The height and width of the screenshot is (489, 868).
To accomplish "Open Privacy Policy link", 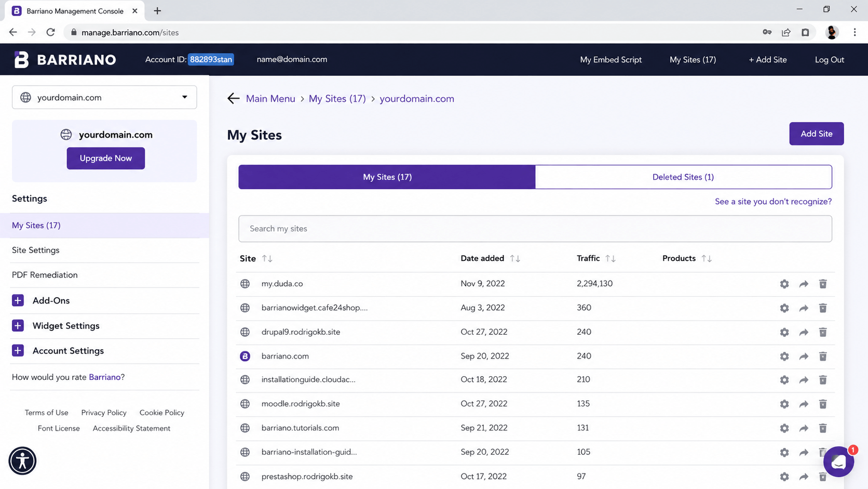I will 104,413.
